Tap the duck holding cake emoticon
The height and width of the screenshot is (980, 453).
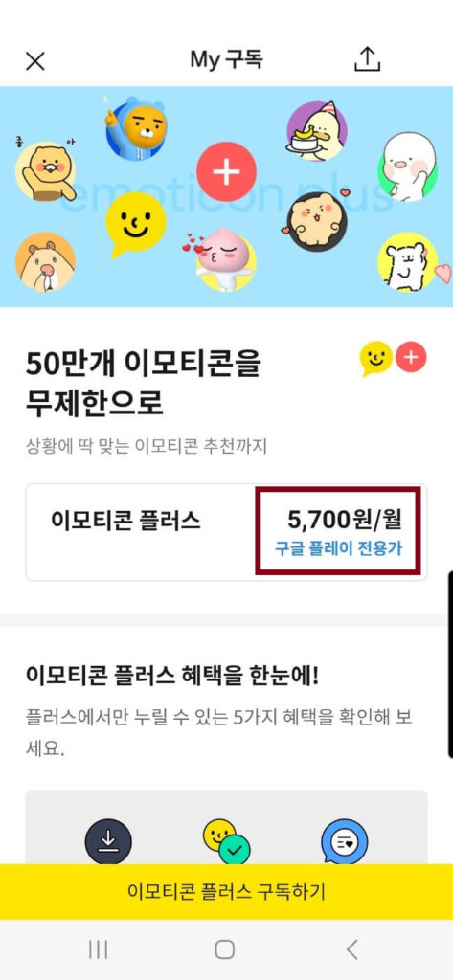(x=316, y=131)
